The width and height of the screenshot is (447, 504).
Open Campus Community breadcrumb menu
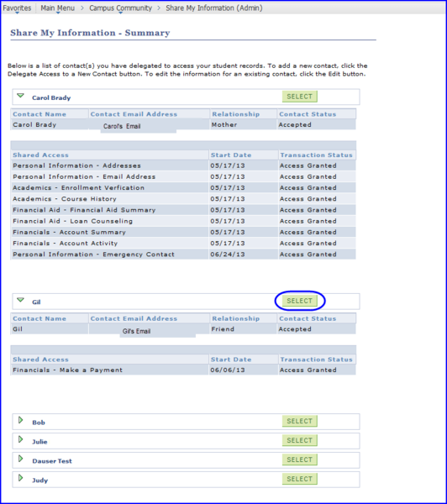click(x=121, y=8)
